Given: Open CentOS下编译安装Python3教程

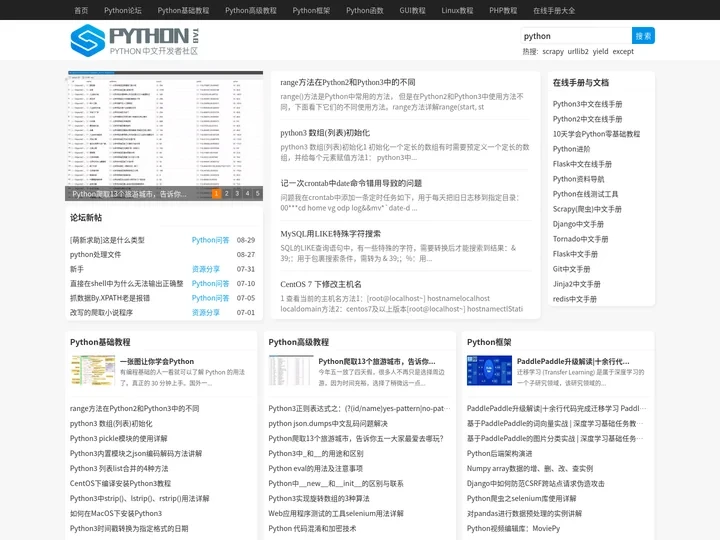Looking at the screenshot, I should (x=120, y=484).
